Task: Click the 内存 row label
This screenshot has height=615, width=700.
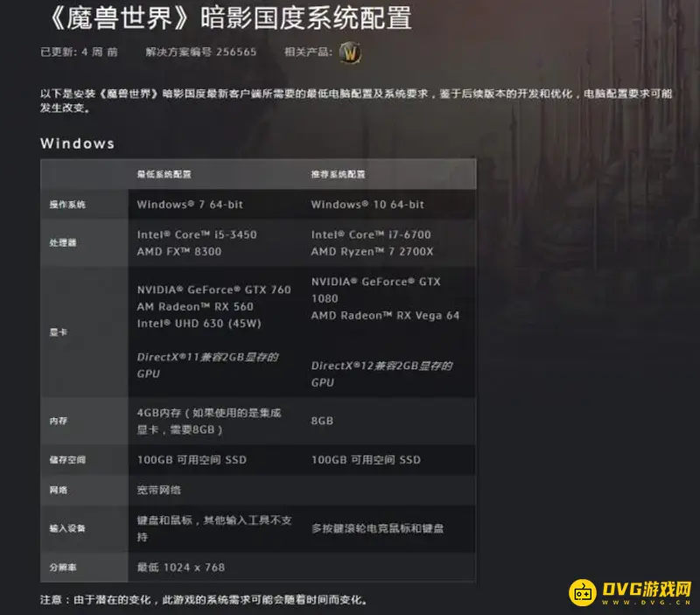Action: click(59, 422)
